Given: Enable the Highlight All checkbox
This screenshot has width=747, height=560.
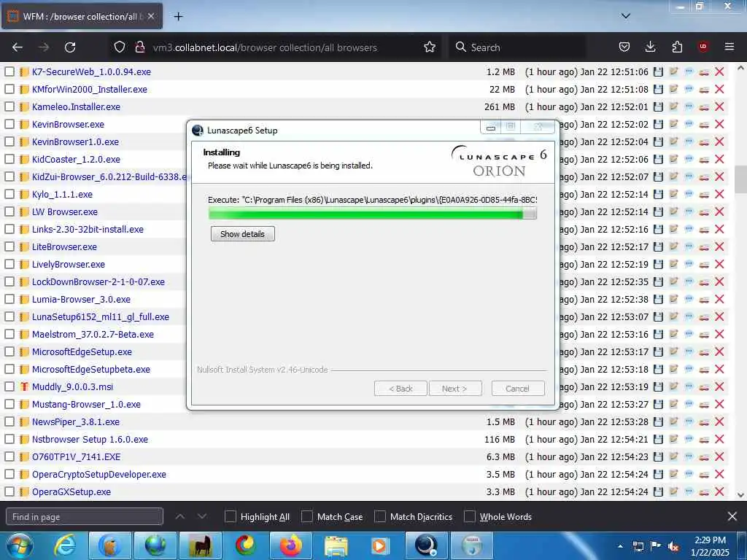Looking at the screenshot, I should tap(230, 517).
